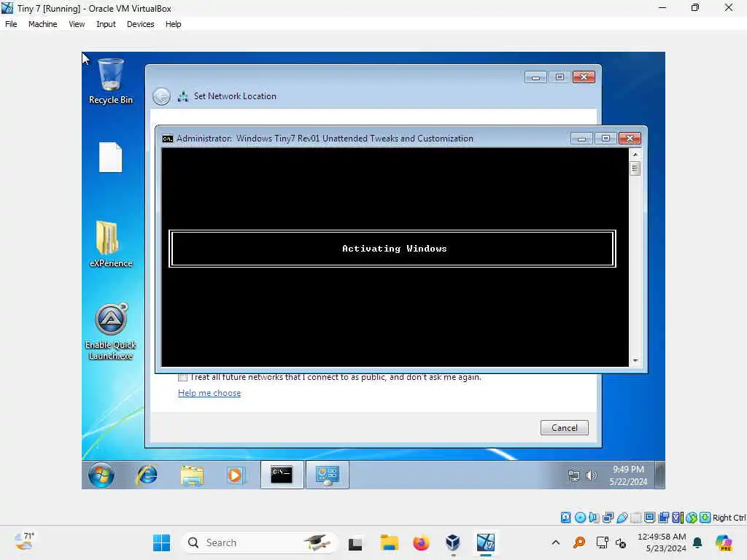
Task: Click the VirtualBox mouse integration indicator
Action: click(x=692, y=518)
